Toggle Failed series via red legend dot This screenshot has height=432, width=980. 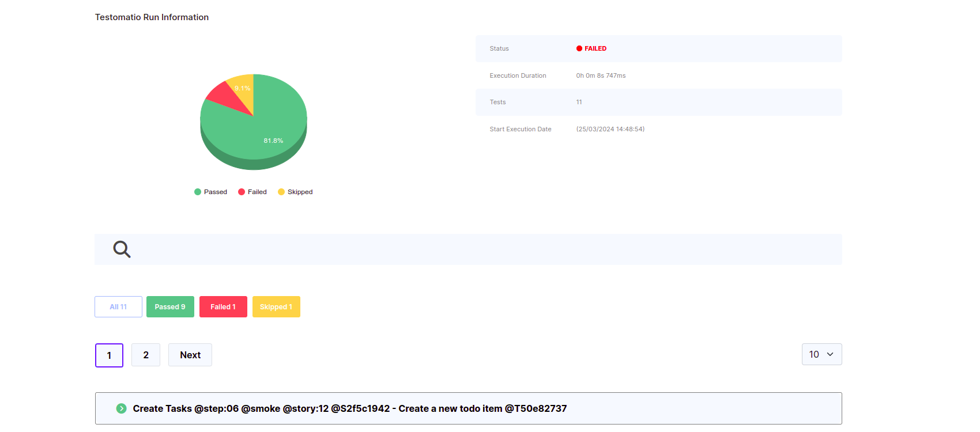click(242, 192)
